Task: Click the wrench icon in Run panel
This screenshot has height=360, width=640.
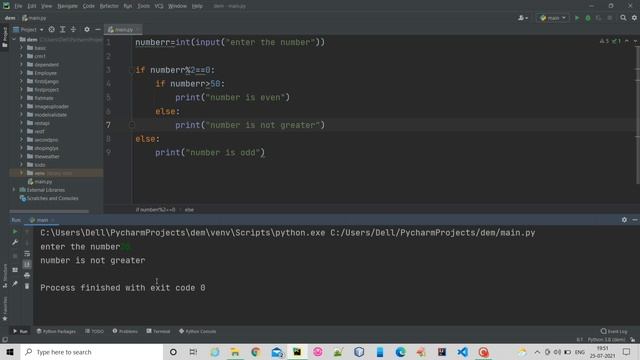Action: 15,242
